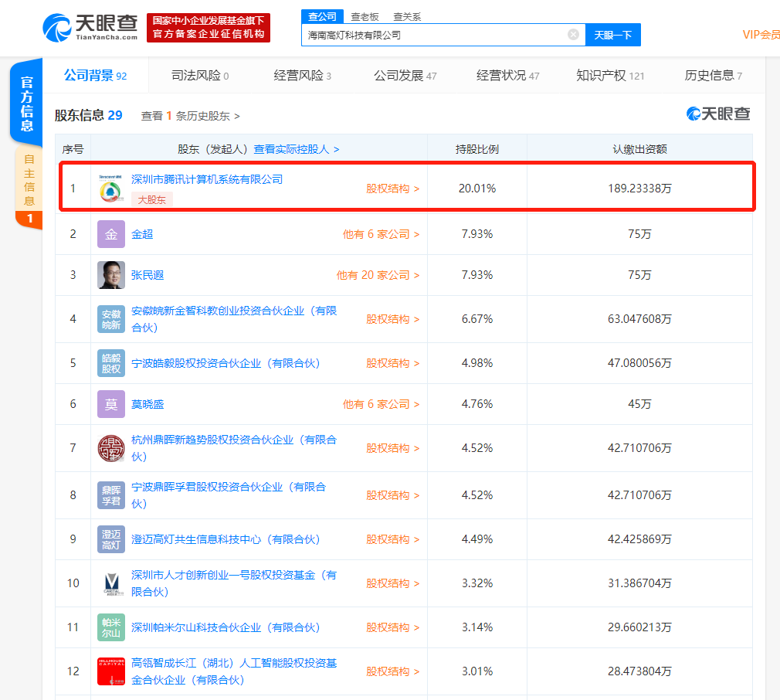This screenshot has height=700, width=780.
Task: Click the 鼎晖孚君 shareholder icon
Action: click(x=111, y=495)
